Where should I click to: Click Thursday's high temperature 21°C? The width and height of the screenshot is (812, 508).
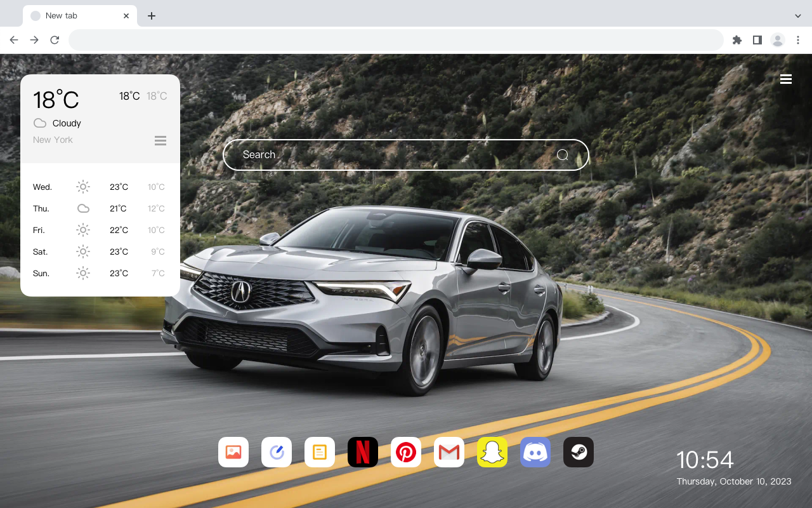[x=119, y=208]
